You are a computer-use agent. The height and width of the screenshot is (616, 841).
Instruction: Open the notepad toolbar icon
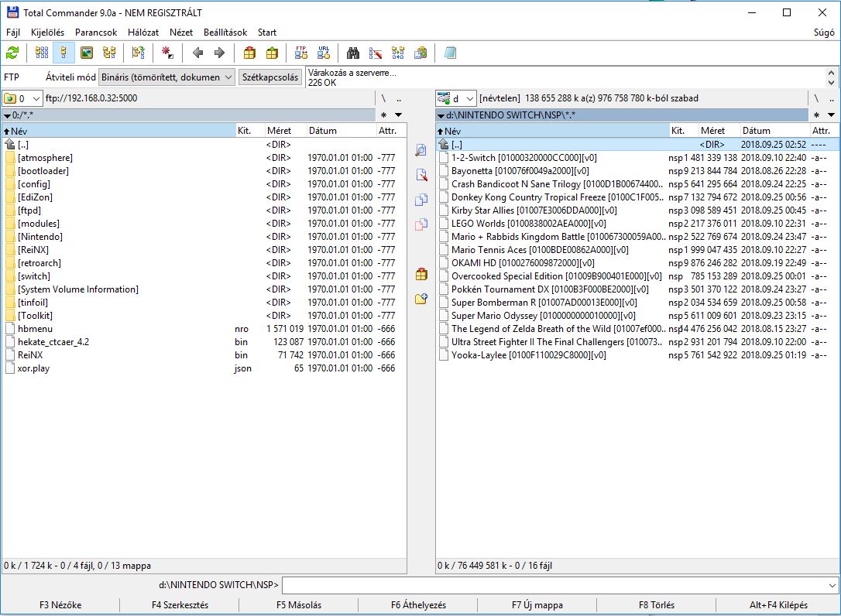[x=450, y=53]
